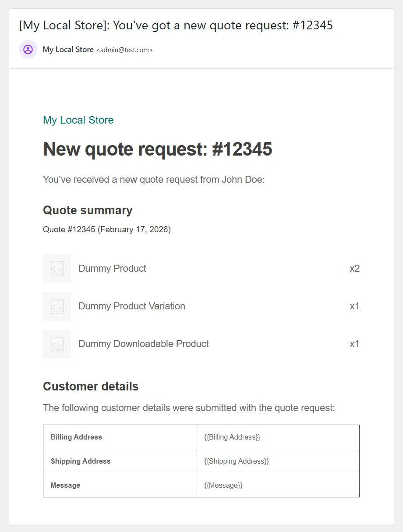
Task: Click the {{Billing Address}} placeholder value
Action: [232, 437]
